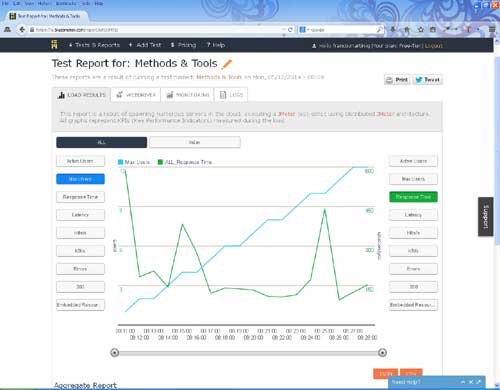Switch to the Load Results tab
The height and width of the screenshot is (390, 500).
81,95
